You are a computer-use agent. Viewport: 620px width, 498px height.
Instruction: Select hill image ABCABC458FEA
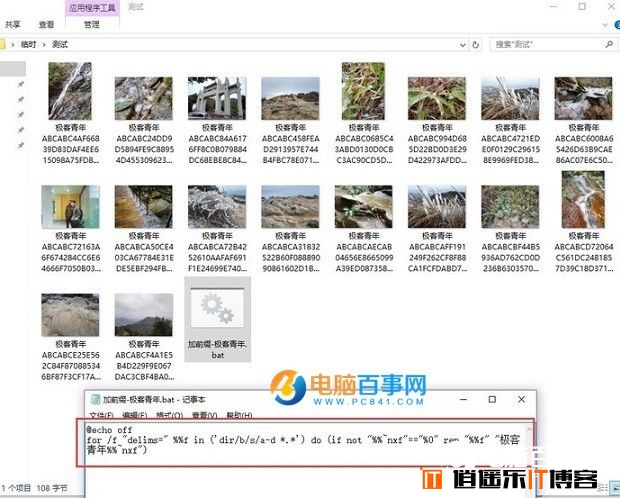[x=290, y=98]
